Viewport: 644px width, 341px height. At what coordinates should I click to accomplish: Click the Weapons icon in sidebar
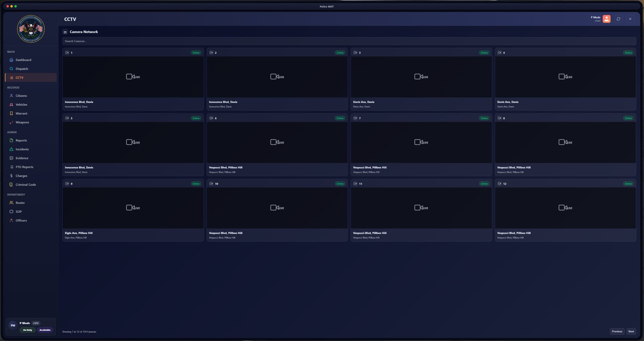click(x=11, y=122)
